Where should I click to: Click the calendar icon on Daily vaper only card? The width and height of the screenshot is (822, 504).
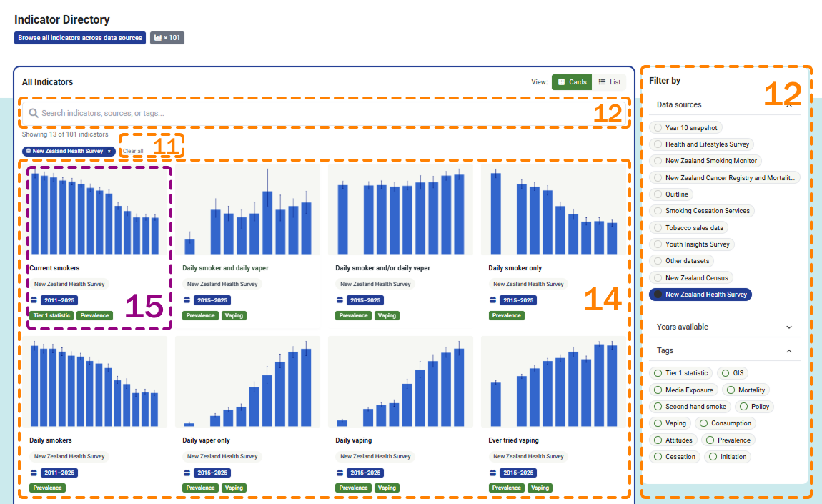(187, 473)
